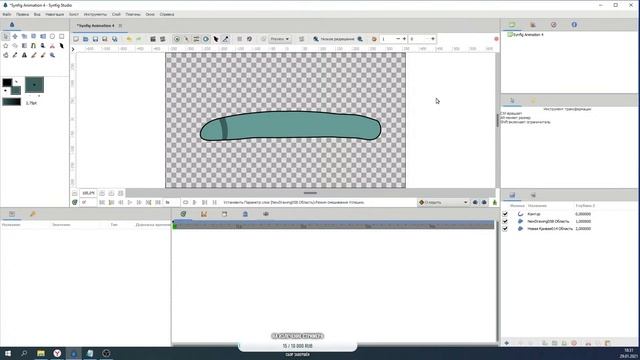The width and height of the screenshot is (640, 360).
Task: Toggle the animation mode button
Action: coord(495,202)
